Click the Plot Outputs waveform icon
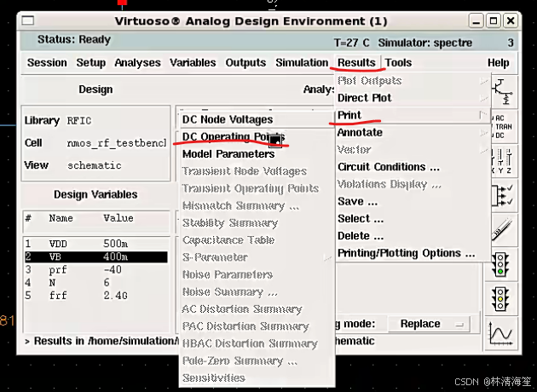 pyautogui.click(x=501, y=333)
